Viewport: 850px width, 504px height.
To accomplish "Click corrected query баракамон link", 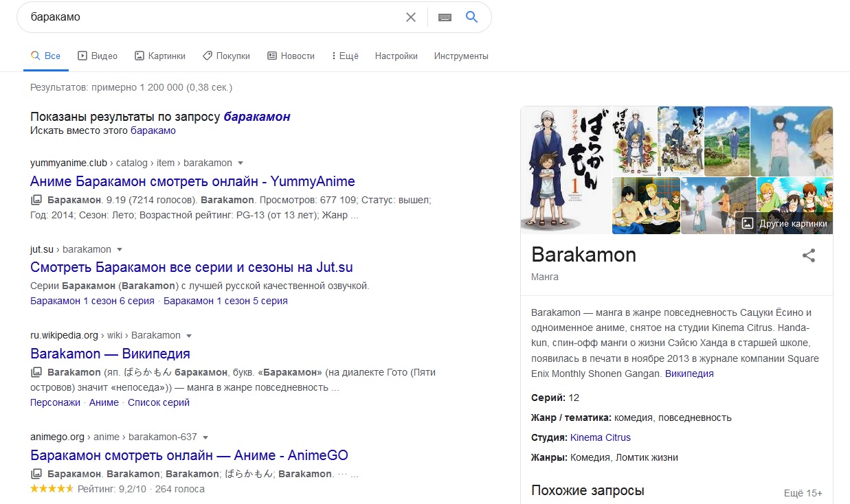I will (257, 117).
